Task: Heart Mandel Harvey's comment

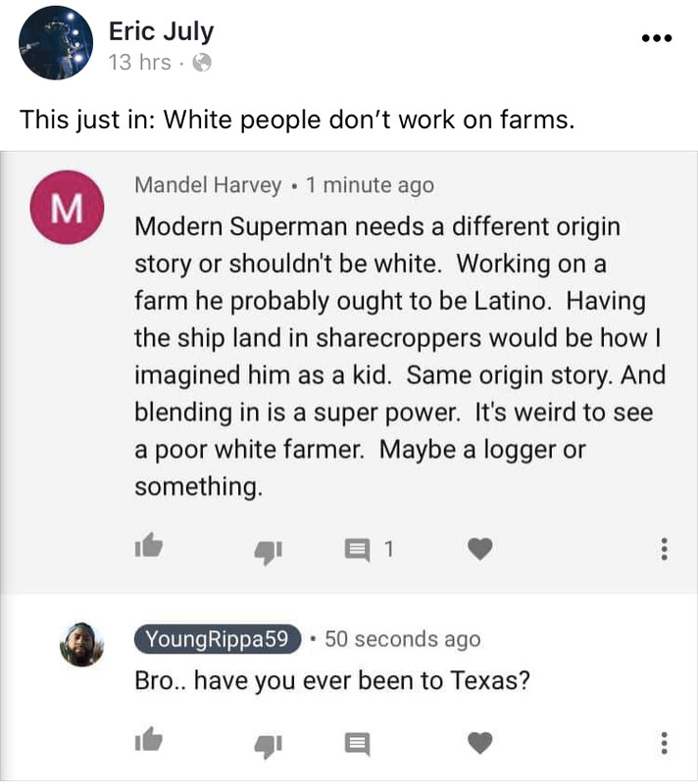Action: coord(478,550)
